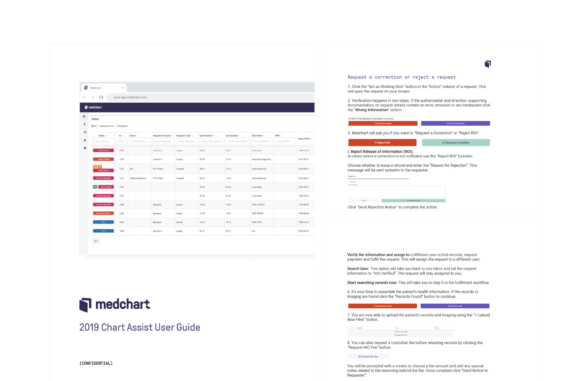Click the Partially Fulfilled status badge

[x=103, y=159]
